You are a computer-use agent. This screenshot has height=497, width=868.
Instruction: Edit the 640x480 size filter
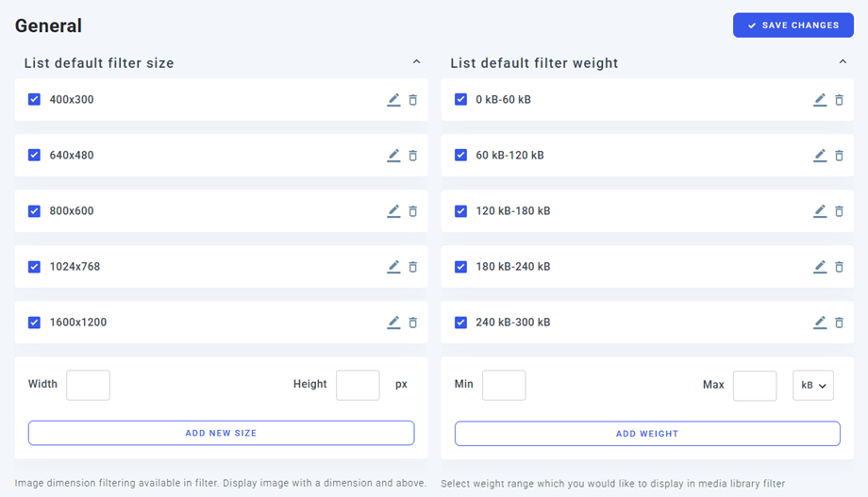pos(393,156)
